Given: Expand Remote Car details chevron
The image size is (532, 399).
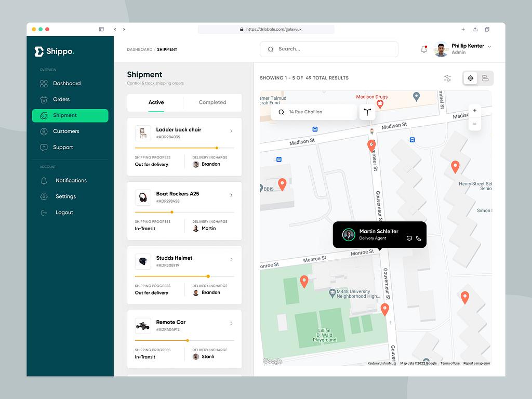Looking at the screenshot, I should (231, 323).
